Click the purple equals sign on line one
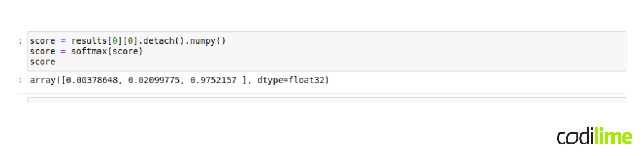 click(63, 41)
